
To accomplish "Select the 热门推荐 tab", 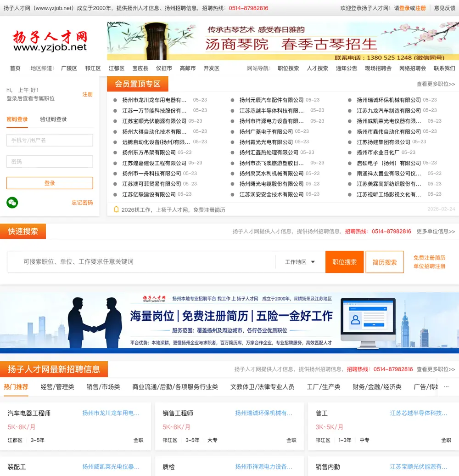I will click(16, 387).
